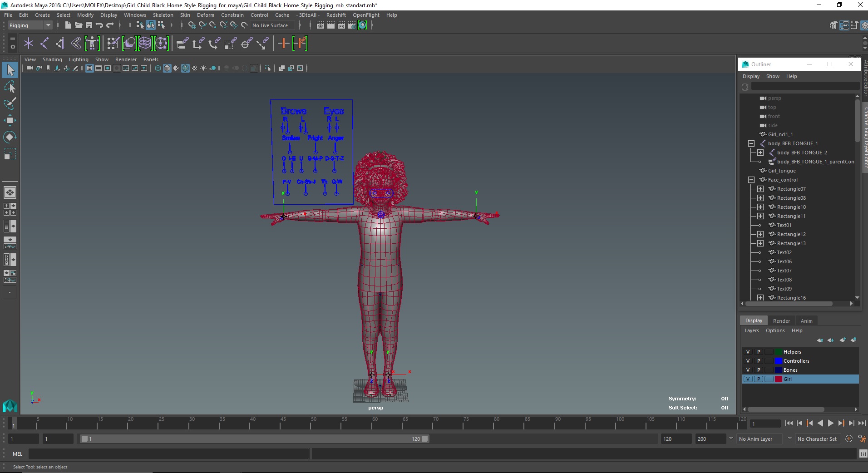Viewport: 868px width, 473px height.
Task: Go to start of playback range
Action: tap(789, 423)
